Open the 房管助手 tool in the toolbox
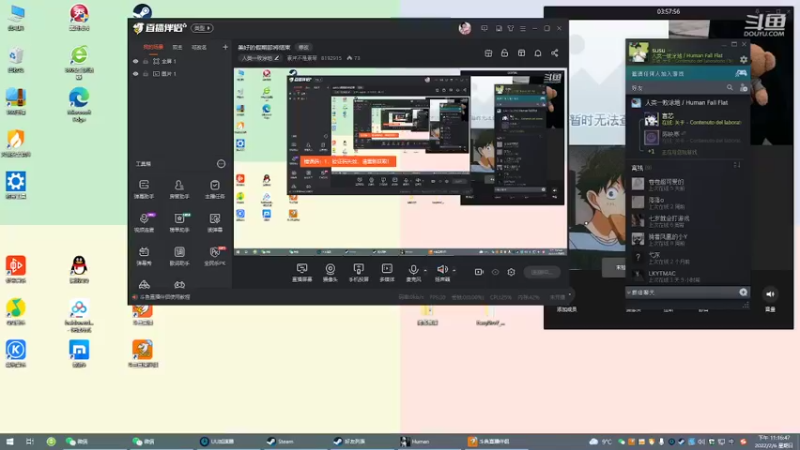The width and height of the screenshot is (800, 450). 179,188
